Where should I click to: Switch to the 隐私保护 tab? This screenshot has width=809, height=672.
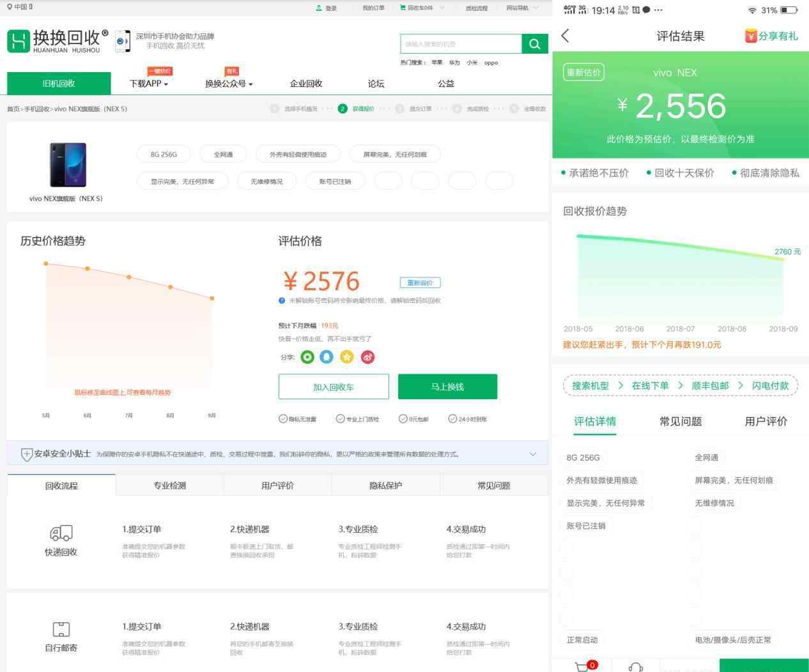386,485
